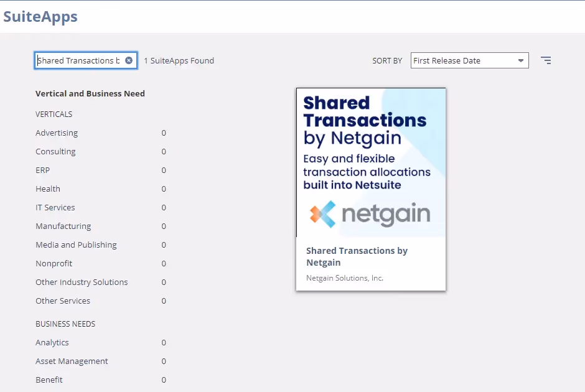Filter by the ERP vertical

point(42,170)
